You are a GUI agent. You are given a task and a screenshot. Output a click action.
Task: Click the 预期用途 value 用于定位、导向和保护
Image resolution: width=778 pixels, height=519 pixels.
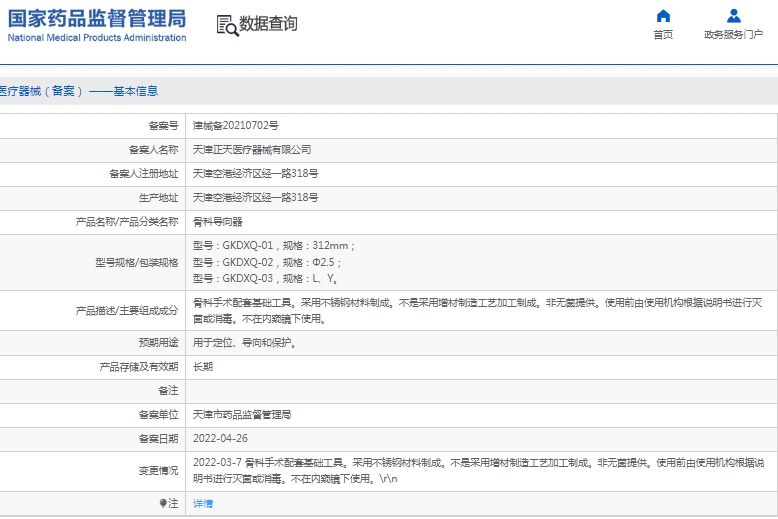[245, 342]
